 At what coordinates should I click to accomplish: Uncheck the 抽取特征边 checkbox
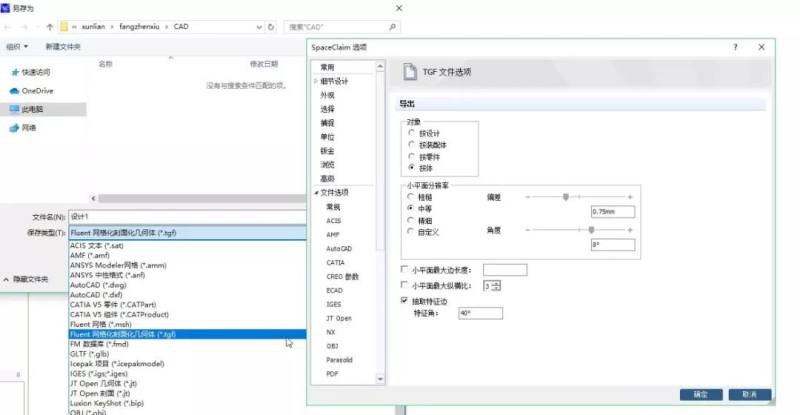(403, 299)
